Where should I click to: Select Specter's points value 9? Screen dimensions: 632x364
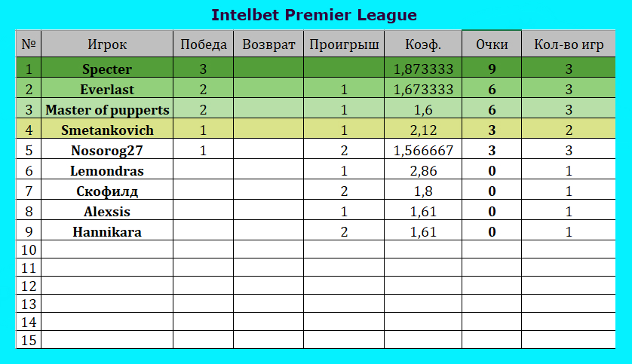(492, 68)
